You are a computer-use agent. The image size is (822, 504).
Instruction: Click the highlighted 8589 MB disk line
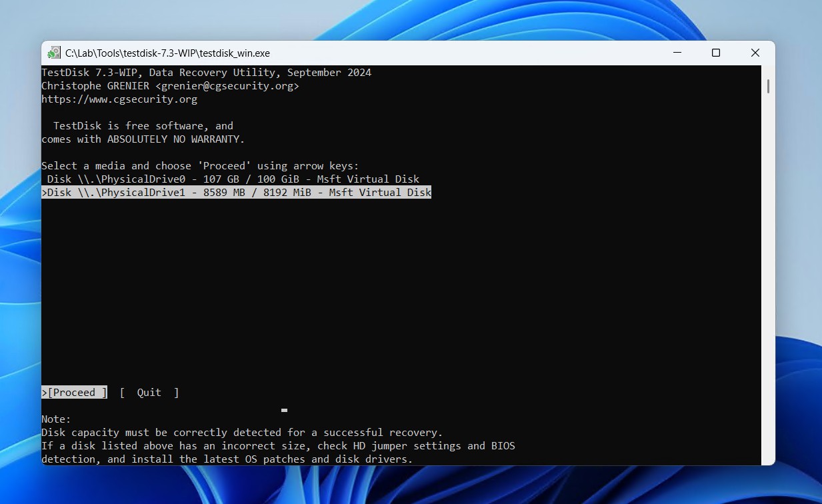pos(236,192)
